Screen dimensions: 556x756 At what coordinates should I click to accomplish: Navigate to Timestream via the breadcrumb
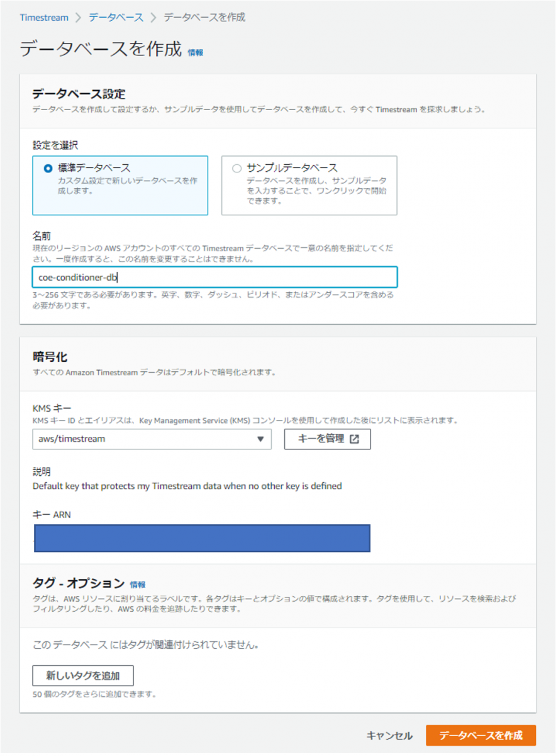[44, 18]
